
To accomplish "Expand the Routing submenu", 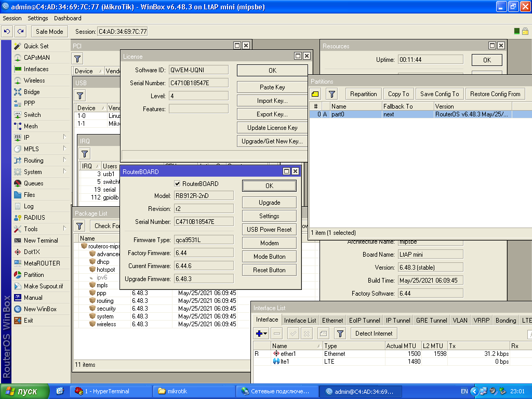I will pyautogui.click(x=64, y=160).
